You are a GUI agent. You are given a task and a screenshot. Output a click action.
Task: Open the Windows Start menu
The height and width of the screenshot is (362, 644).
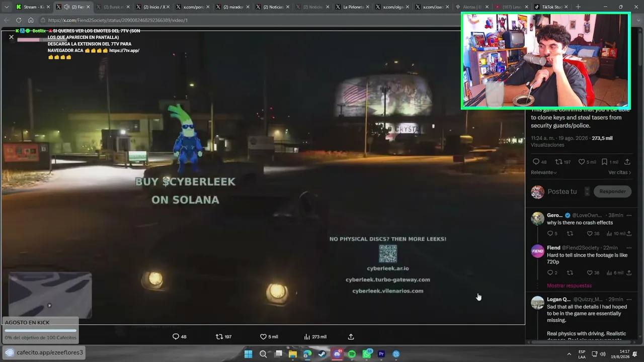tap(248, 354)
